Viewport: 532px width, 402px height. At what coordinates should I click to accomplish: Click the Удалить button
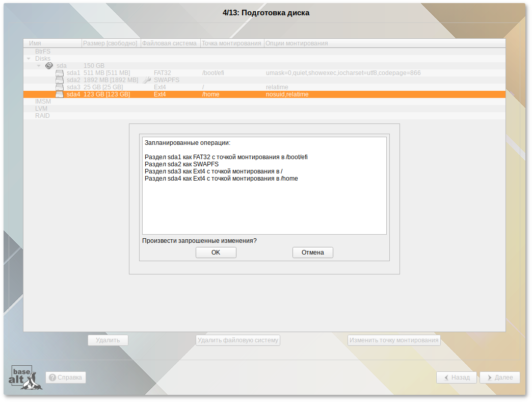tap(108, 340)
